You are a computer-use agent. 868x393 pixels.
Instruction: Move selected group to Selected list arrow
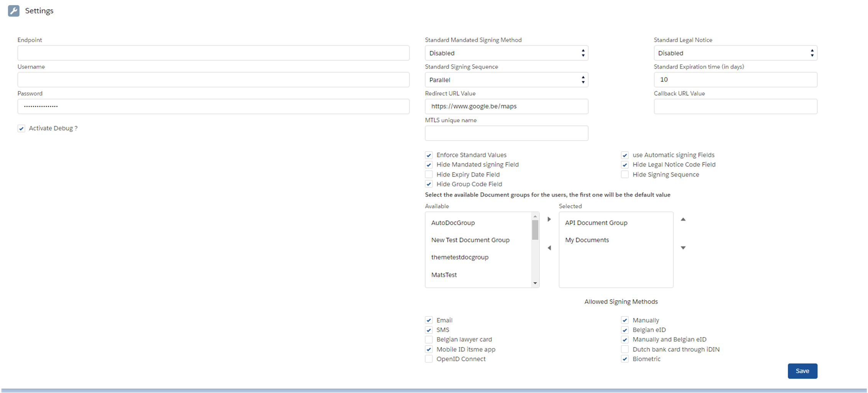pos(549,219)
